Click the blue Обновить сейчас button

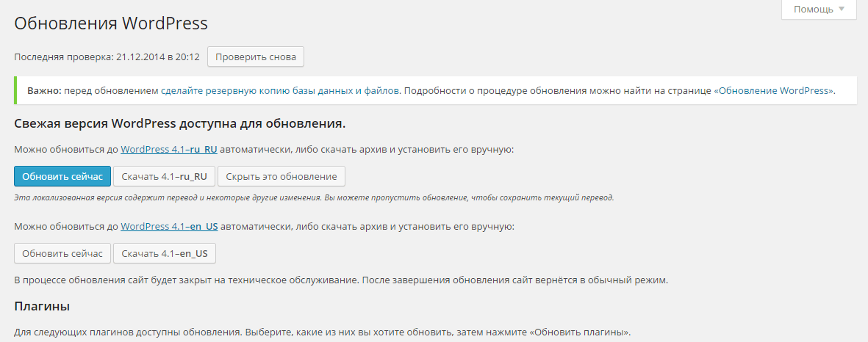[x=62, y=176]
